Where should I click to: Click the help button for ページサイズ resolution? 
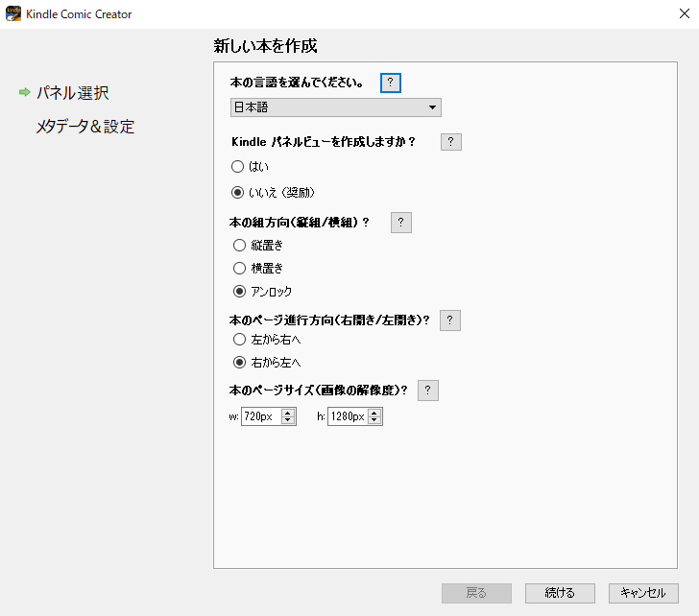[428, 391]
